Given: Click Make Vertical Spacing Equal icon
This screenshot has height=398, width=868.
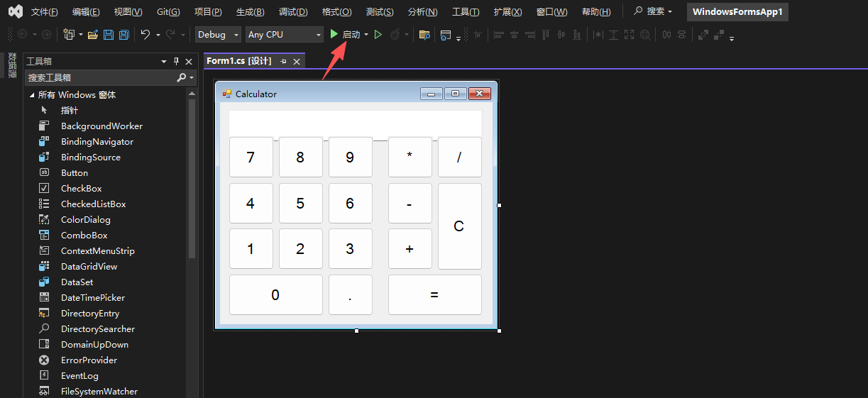Looking at the screenshot, I should tap(682, 34).
